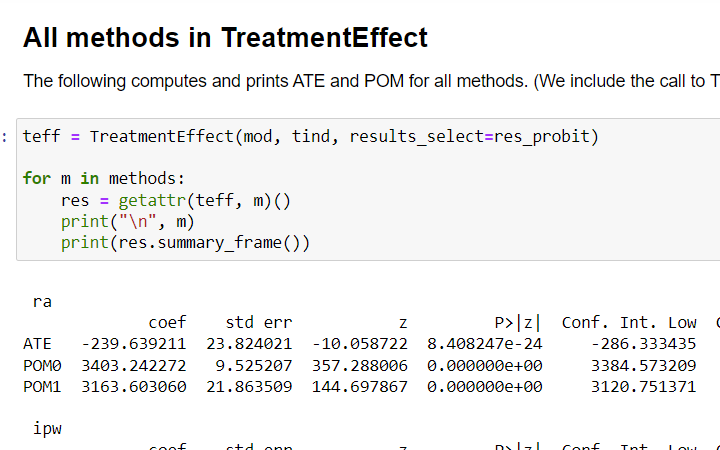Image resolution: width=720 pixels, height=450 pixels.
Task: Click the print("\n", m) code line
Action: pyautogui.click(x=127, y=221)
